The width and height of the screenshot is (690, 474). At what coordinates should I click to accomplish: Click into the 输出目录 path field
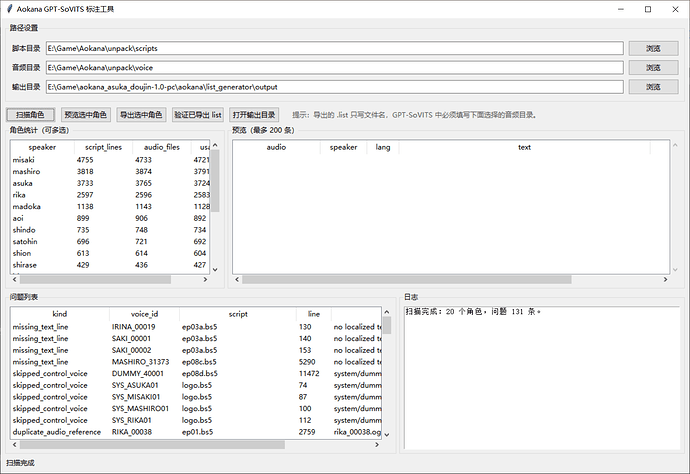(334, 88)
